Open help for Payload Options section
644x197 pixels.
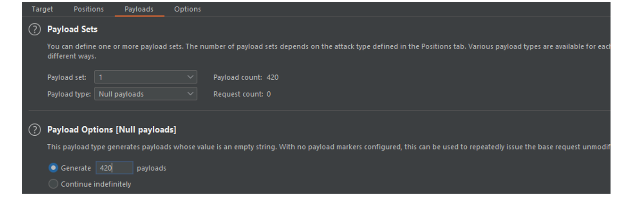[x=35, y=130]
